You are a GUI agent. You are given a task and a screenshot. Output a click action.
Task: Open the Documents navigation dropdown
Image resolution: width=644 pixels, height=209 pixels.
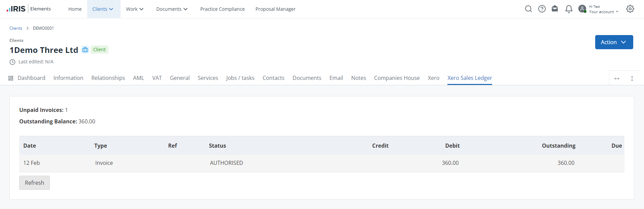tap(172, 9)
